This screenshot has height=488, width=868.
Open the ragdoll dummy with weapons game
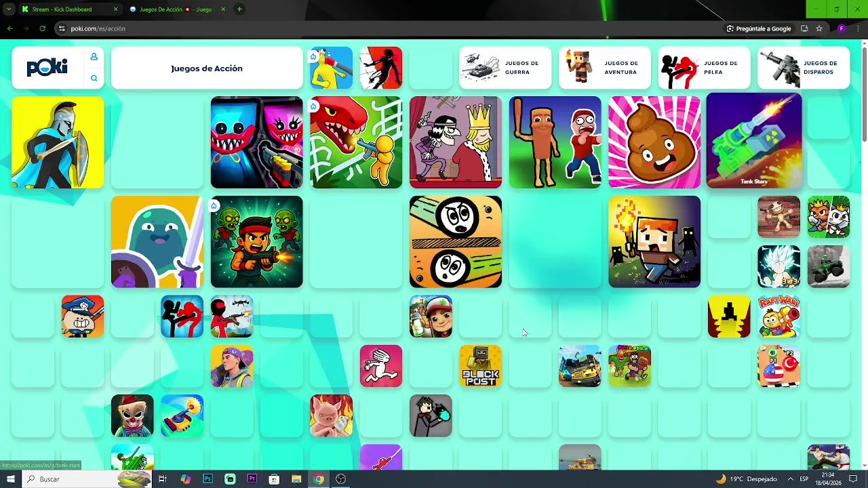tap(779, 217)
